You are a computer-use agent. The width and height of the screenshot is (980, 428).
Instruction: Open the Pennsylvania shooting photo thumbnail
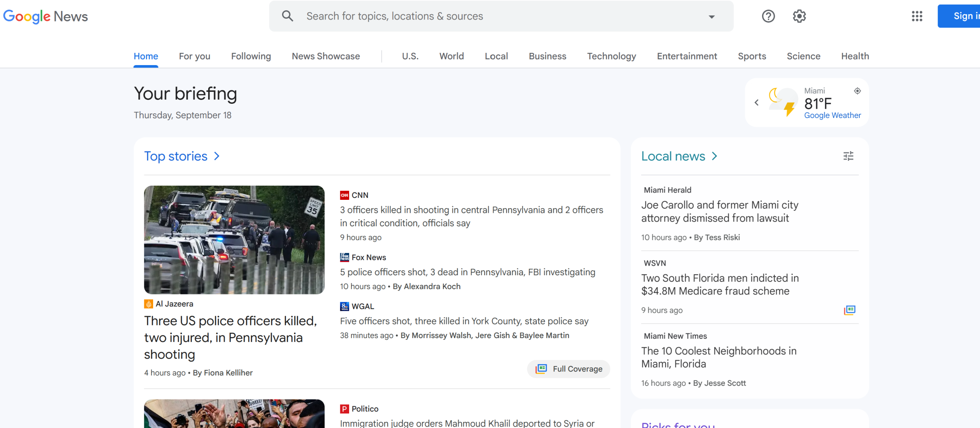coord(234,240)
